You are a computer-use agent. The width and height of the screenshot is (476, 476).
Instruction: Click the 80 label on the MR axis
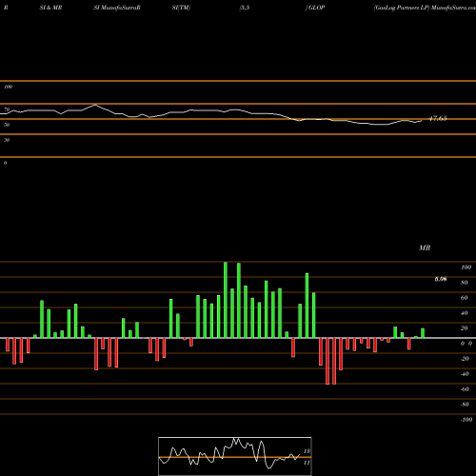click(x=465, y=283)
